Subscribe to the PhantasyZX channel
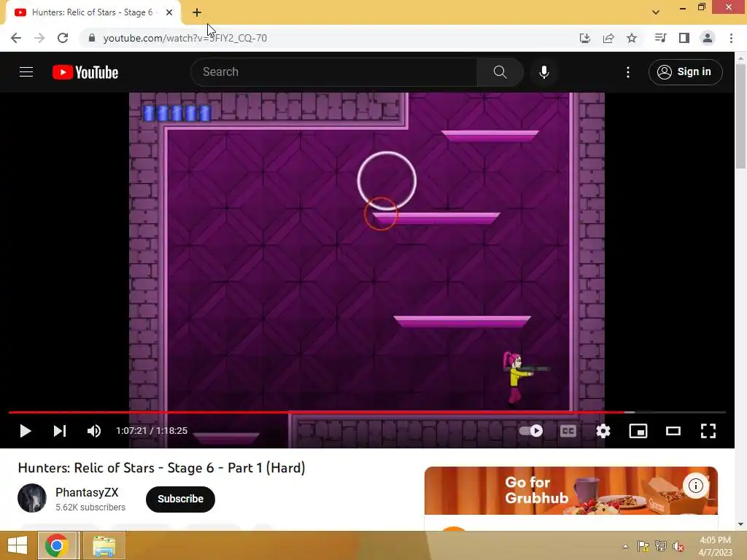The height and width of the screenshot is (560, 747). (181, 499)
